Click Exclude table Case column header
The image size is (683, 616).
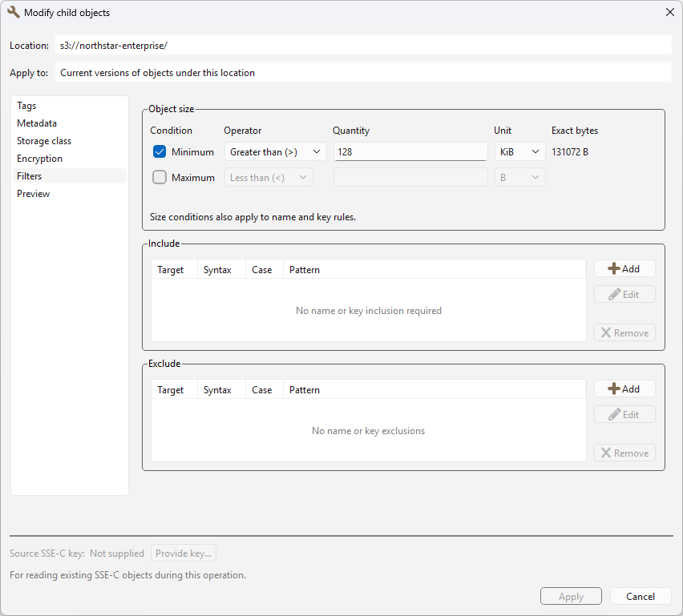click(265, 389)
